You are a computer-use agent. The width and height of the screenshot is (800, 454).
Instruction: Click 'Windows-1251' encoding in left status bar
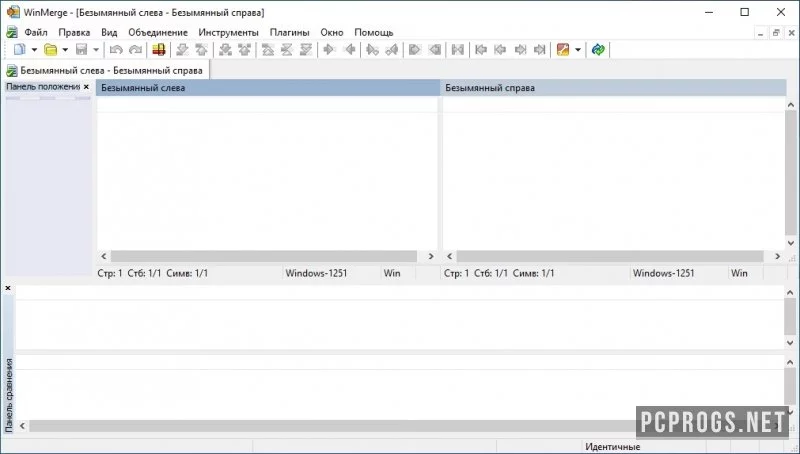tap(316, 273)
